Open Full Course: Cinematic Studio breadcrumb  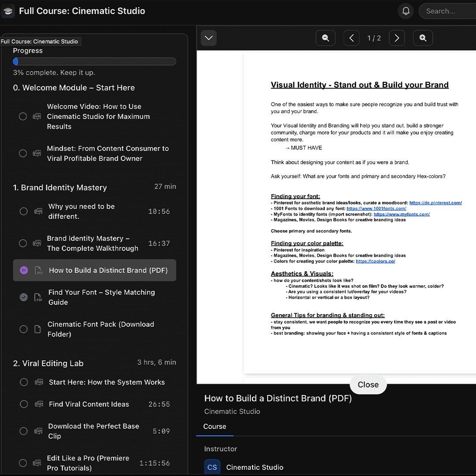point(41,41)
